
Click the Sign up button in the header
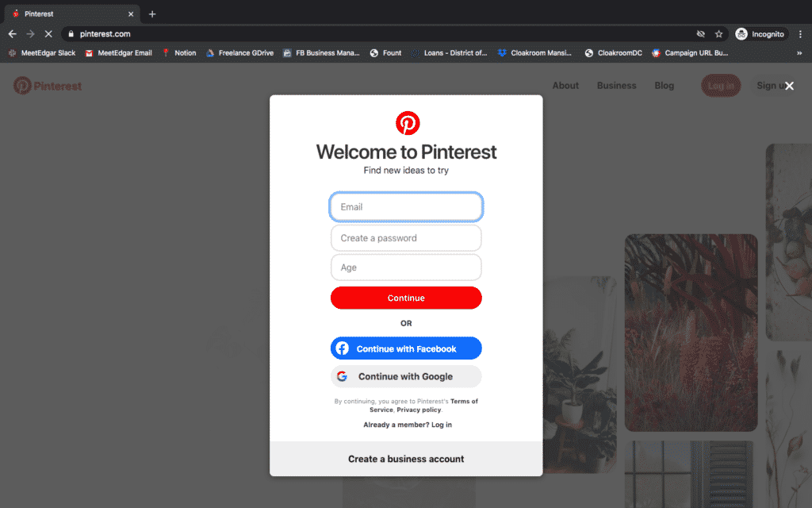(770, 86)
